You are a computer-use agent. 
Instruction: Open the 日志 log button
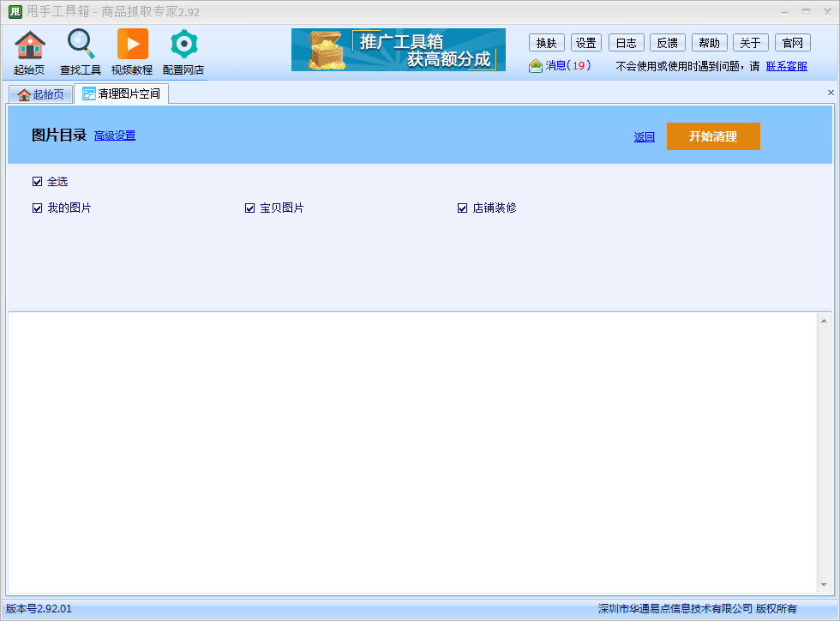point(627,43)
